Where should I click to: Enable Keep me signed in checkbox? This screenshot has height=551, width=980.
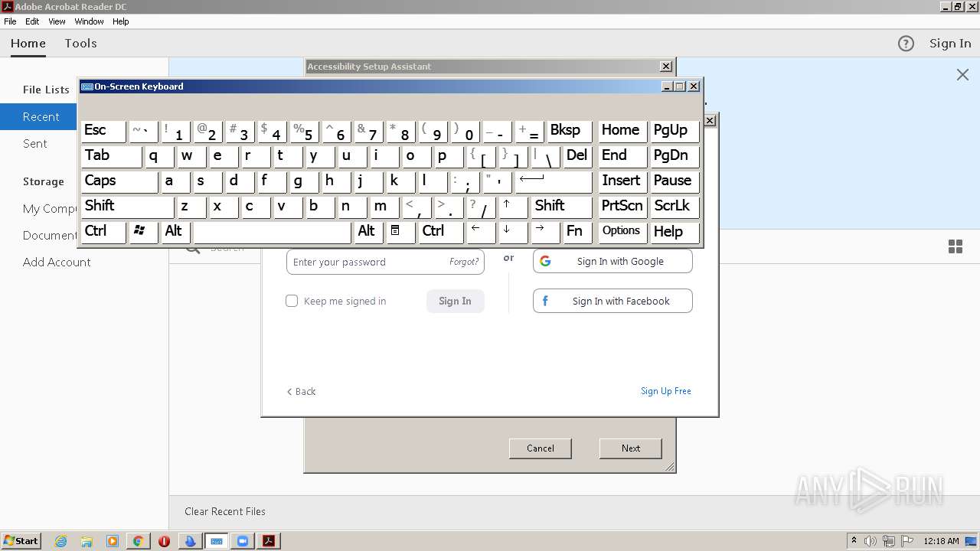coord(292,301)
